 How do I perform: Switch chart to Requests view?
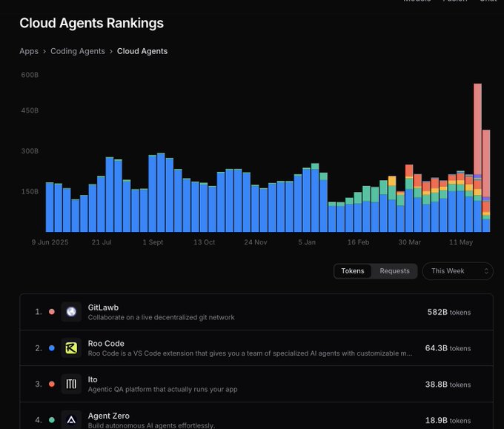coord(394,271)
